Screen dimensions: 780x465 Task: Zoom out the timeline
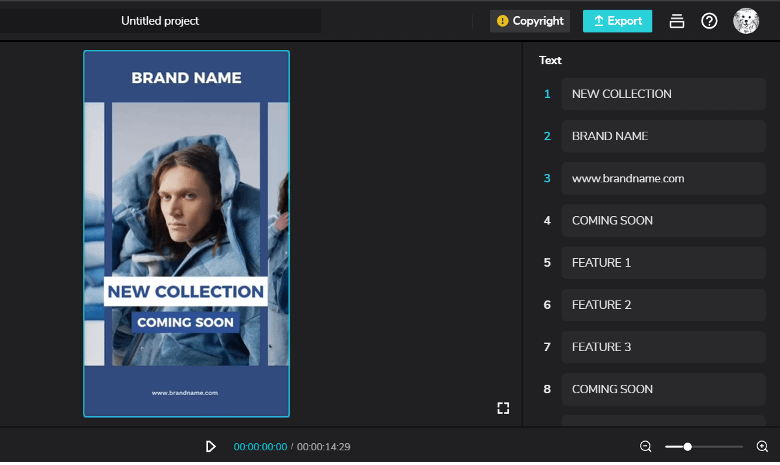tap(646, 447)
